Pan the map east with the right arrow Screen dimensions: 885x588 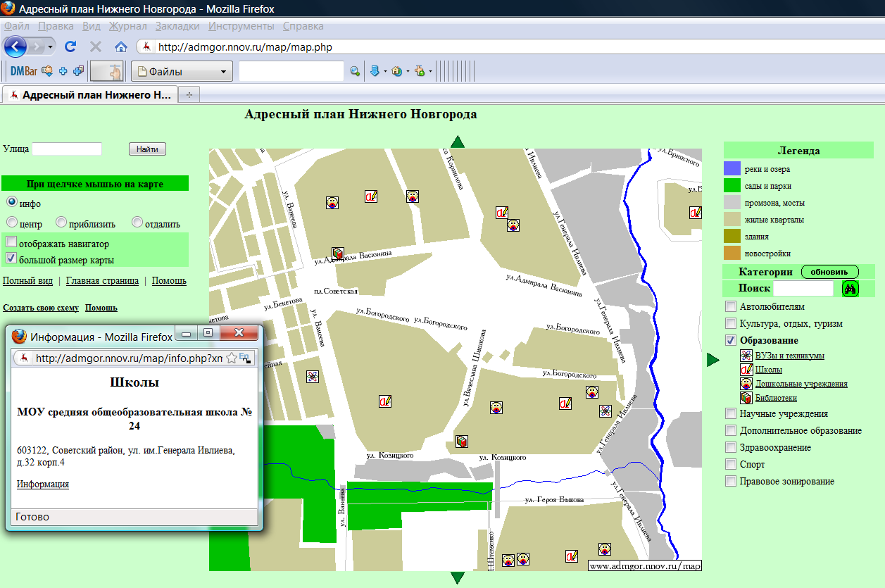[x=713, y=360]
